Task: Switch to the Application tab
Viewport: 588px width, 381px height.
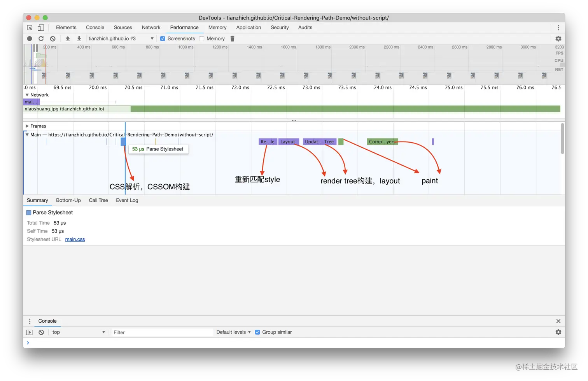Action: pos(248,28)
